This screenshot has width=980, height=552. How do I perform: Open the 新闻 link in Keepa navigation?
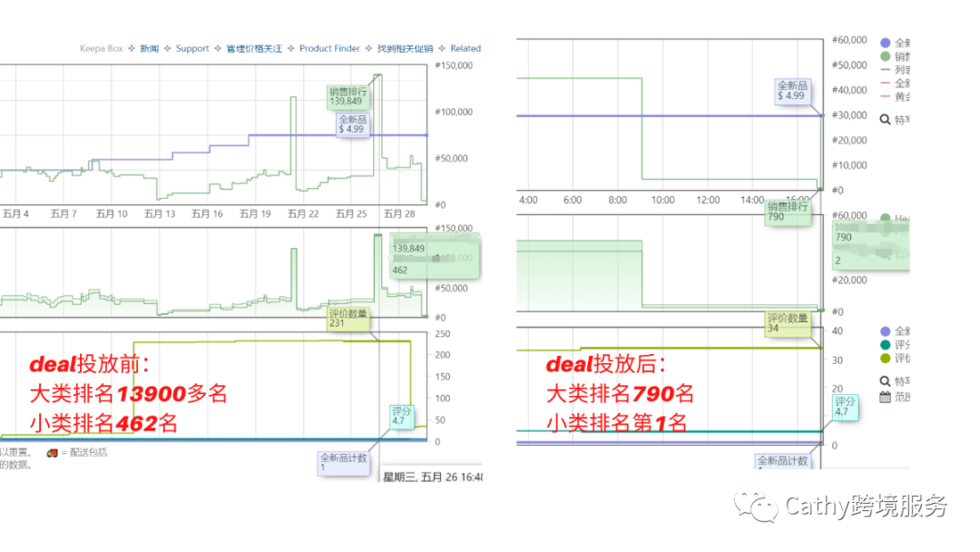coord(150,48)
